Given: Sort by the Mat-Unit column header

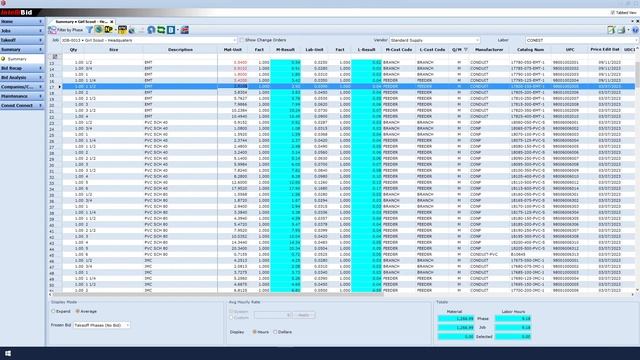Looking at the screenshot, I should click(233, 49).
